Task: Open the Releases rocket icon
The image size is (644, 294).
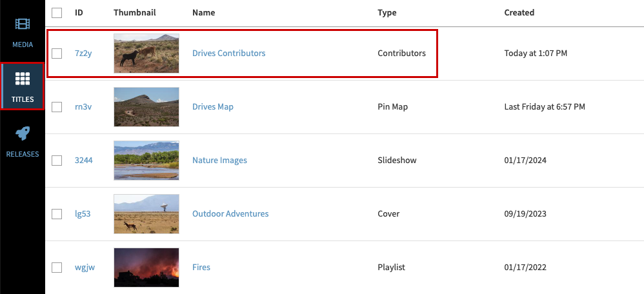Action: click(x=23, y=134)
